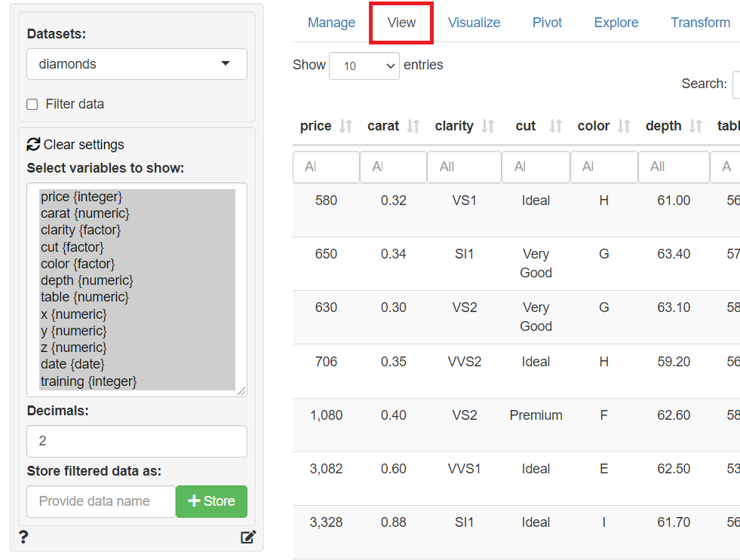Sort table by cut column arrows

tap(556, 126)
